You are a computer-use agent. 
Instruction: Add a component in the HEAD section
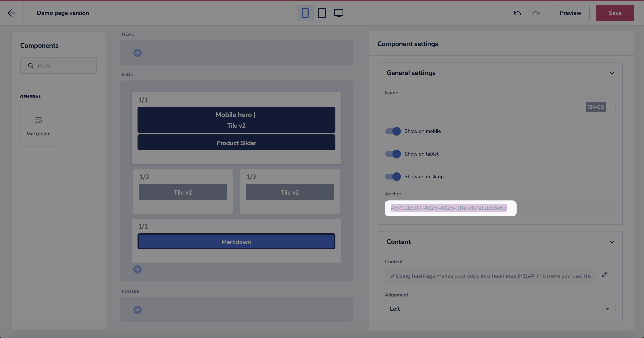point(137,53)
